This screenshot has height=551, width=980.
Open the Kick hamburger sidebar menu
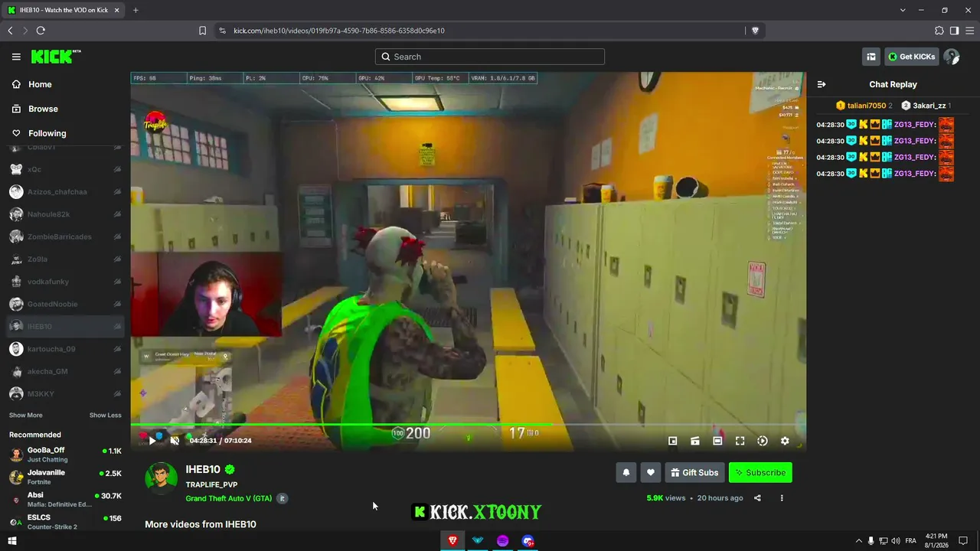(16, 57)
